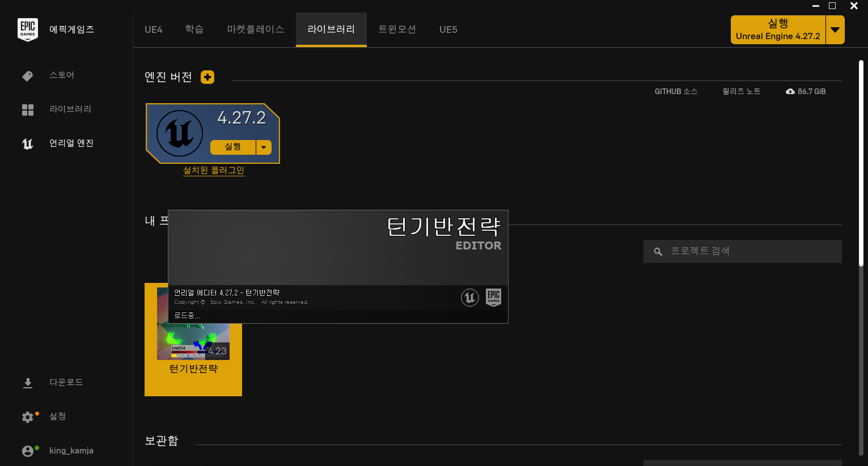Click the 엔진 버전 section heading
Image resolution: width=868 pixels, height=466 pixels.
click(168, 77)
